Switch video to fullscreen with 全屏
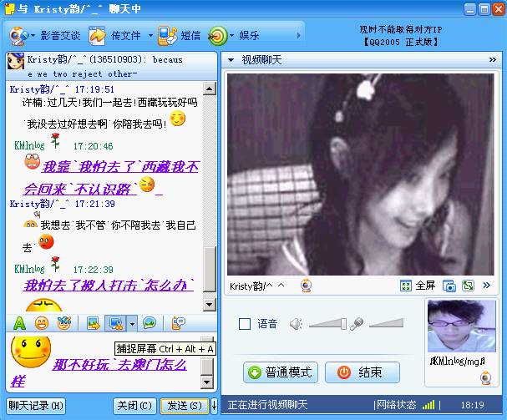Screen dimensions: 507x420 (418, 286)
